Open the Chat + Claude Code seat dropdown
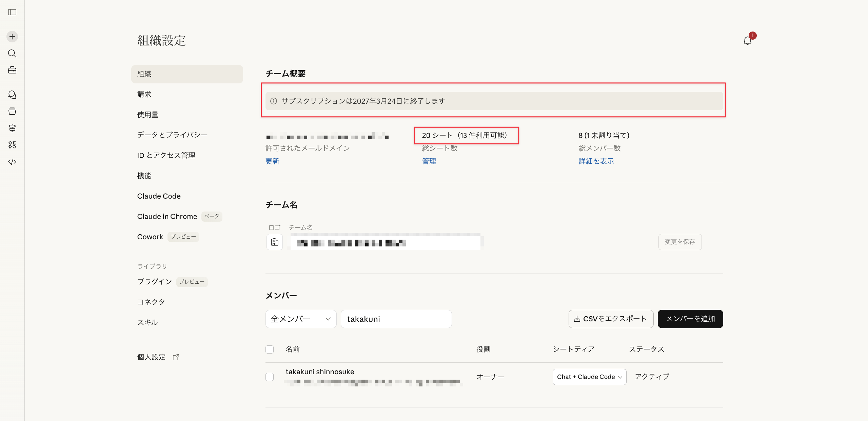 589,377
